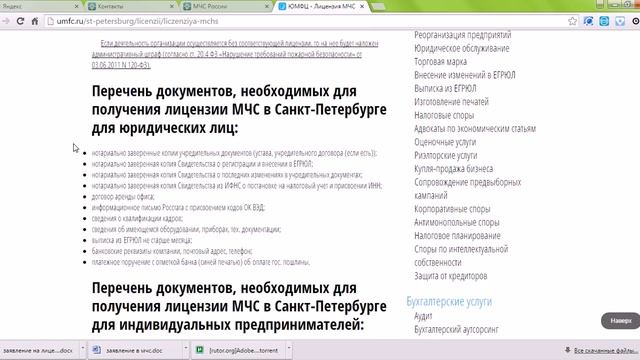This screenshot has width=640, height=360.
Task: Click the list item сведения о квалификации кадров
Action: 137,218
